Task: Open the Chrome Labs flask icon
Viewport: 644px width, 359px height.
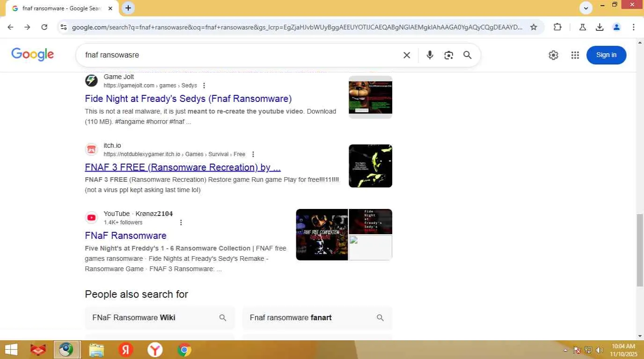Action: 583,27
